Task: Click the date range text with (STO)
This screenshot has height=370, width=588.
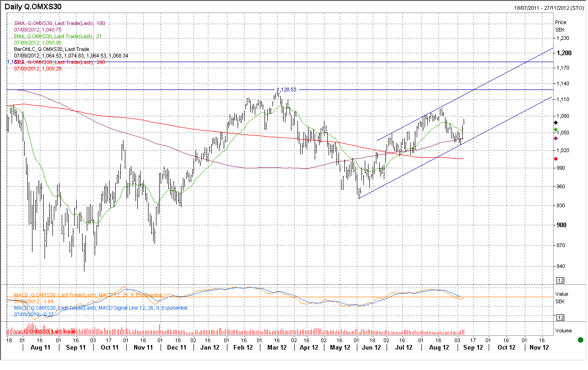Action: coord(549,8)
